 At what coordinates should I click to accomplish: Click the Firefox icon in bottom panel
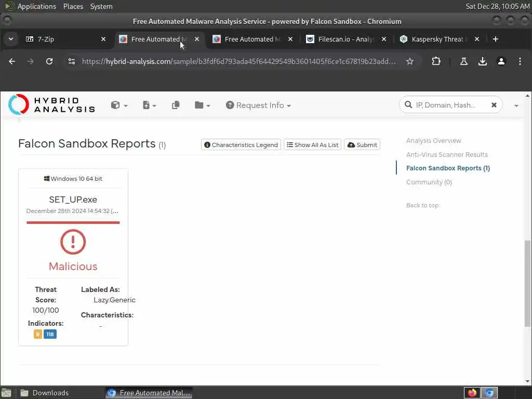pos(472,393)
